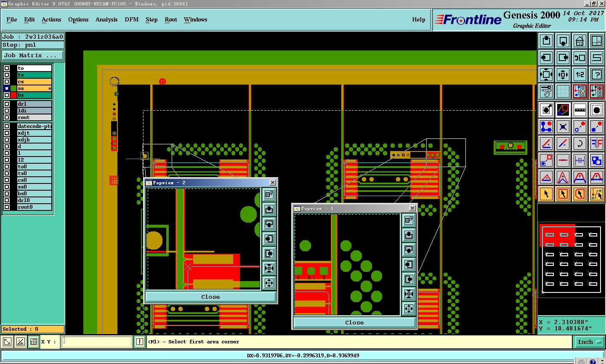Click the rotate curved arrow icon
Image resolution: width=606 pixels, height=364 pixels.
coord(580,143)
